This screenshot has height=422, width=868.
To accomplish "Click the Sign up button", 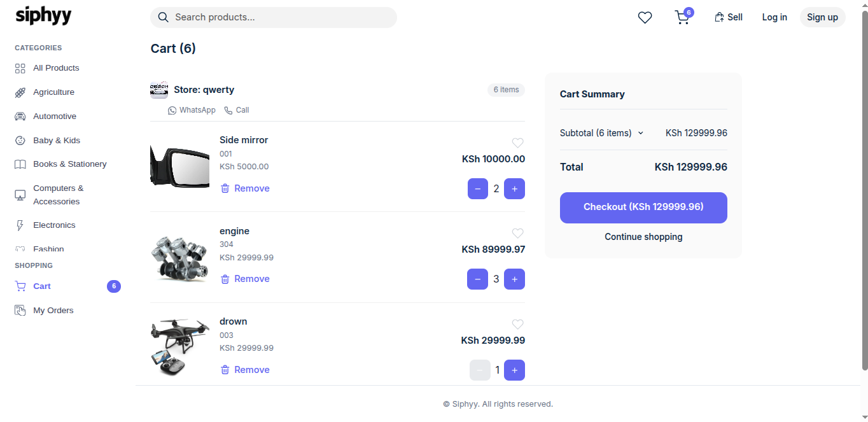I will [x=822, y=17].
